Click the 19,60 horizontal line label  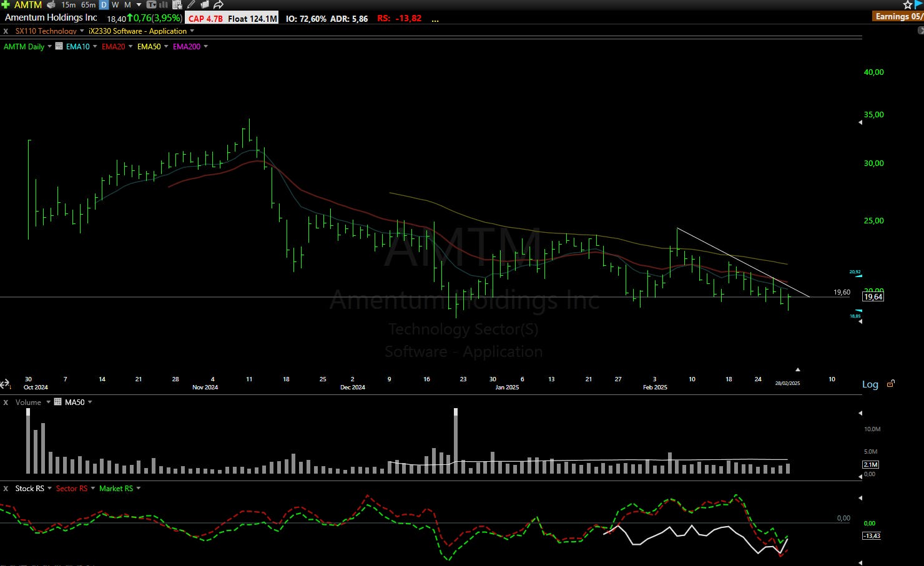tap(842, 292)
